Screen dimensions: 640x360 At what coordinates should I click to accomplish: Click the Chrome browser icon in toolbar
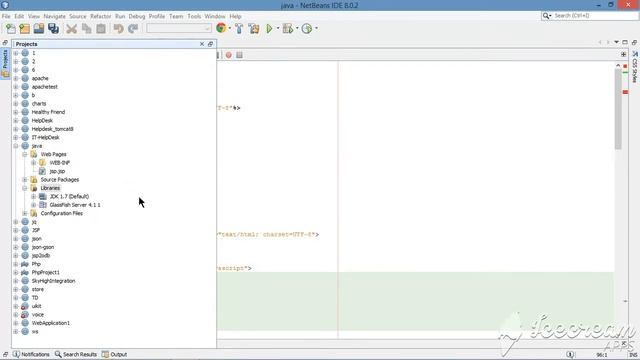click(x=221, y=28)
